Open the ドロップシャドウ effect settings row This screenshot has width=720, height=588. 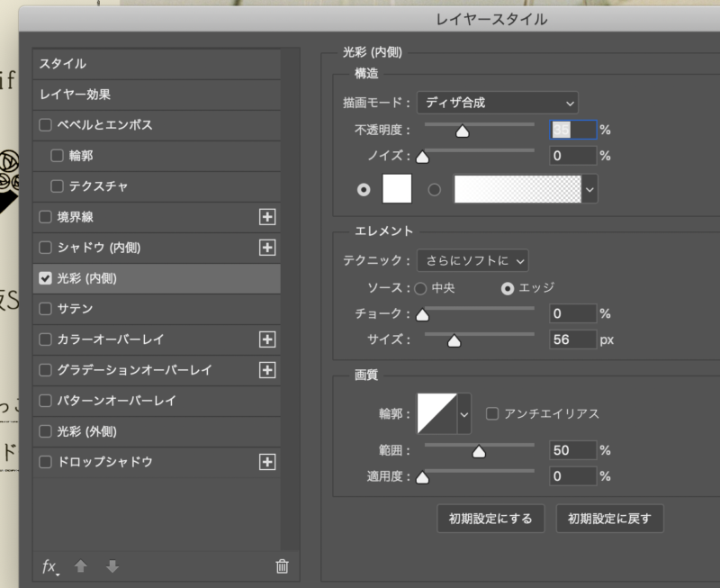[x=157, y=462]
